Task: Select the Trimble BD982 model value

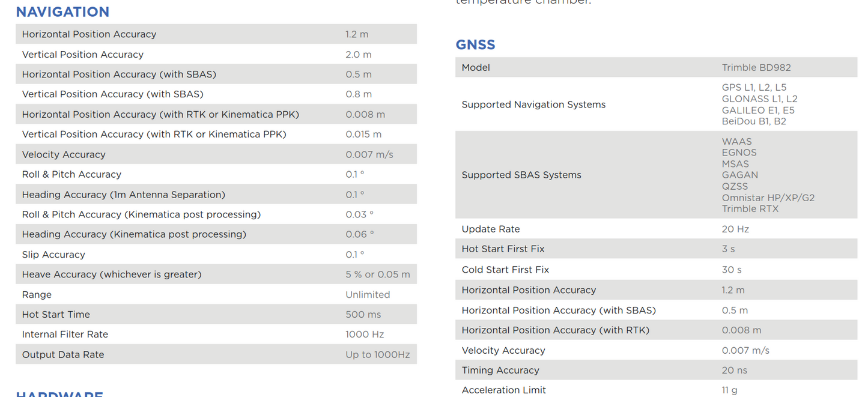Action: [x=756, y=67]
